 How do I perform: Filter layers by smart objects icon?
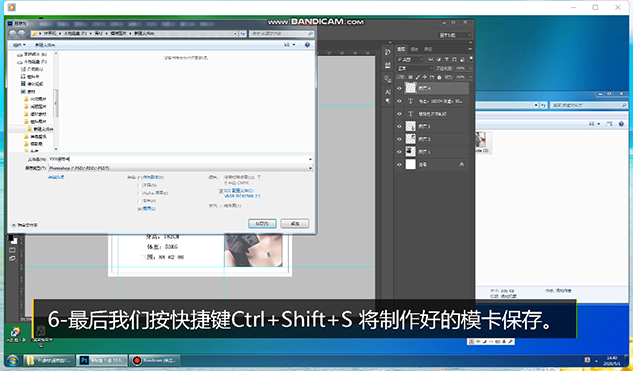tap(462, 59)
